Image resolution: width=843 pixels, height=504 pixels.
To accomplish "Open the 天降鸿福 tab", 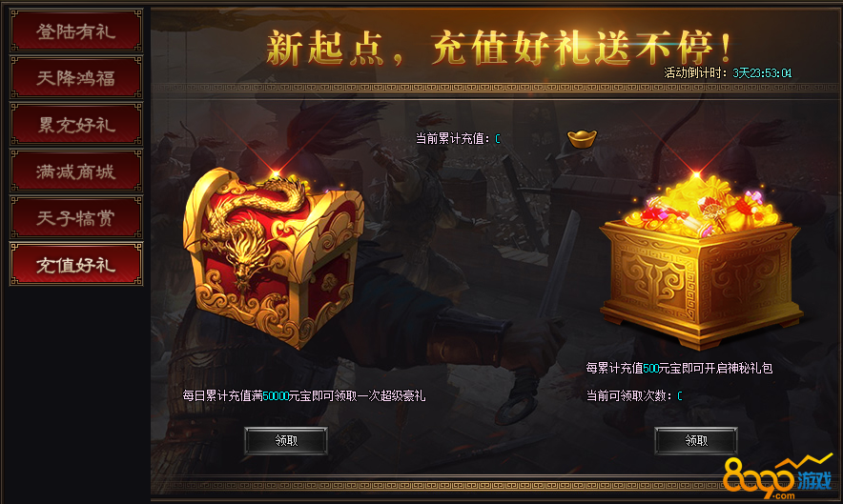I will [x=76, y=78].
